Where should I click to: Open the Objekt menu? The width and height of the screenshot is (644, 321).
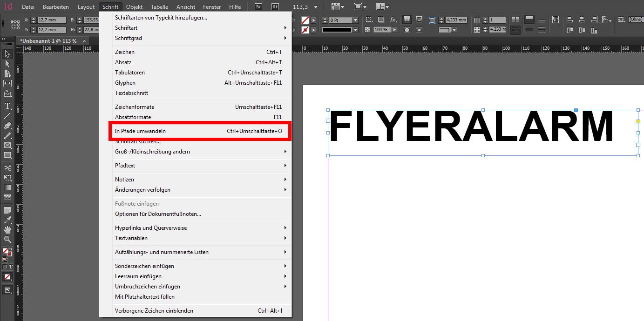click(134, 7)
